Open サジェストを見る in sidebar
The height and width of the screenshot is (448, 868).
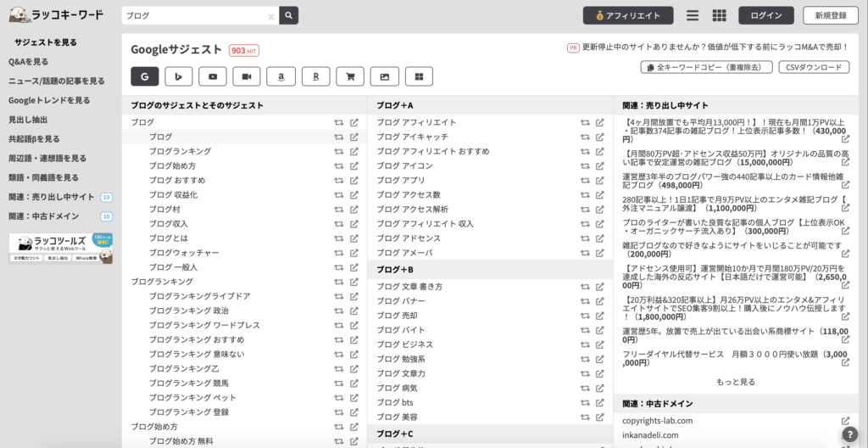(x=46, y=42)
